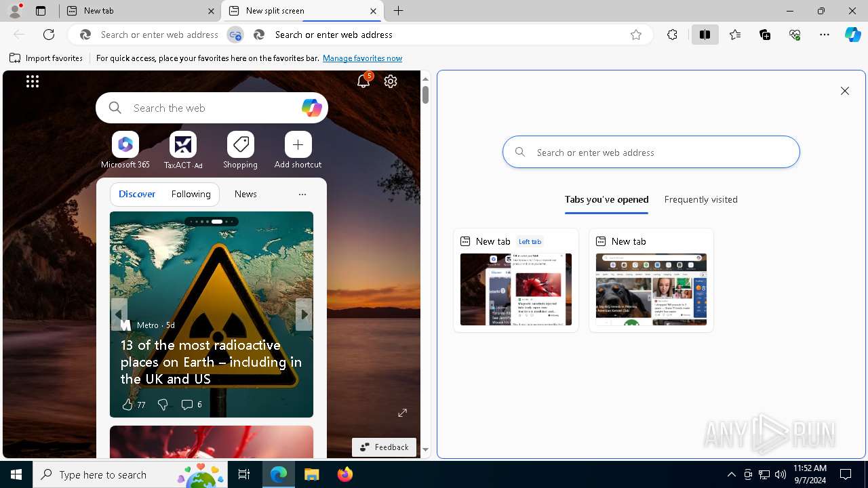The height and width of the screenshot is (488, 868).
Task: Click the Copilot icon in web search box
Action: [311, 108]
